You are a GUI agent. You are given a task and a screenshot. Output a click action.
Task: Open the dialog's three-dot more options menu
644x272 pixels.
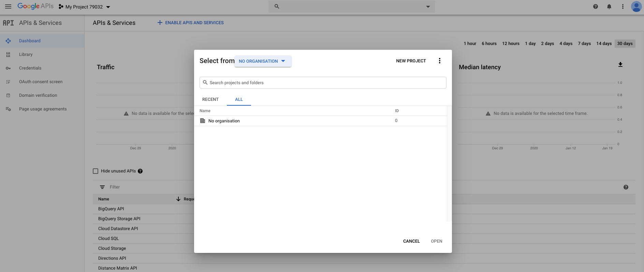pyautogui.click(x=440, y=61)
